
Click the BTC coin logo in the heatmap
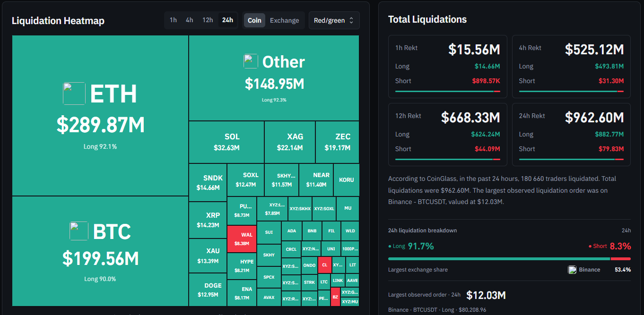coord(79,231)
